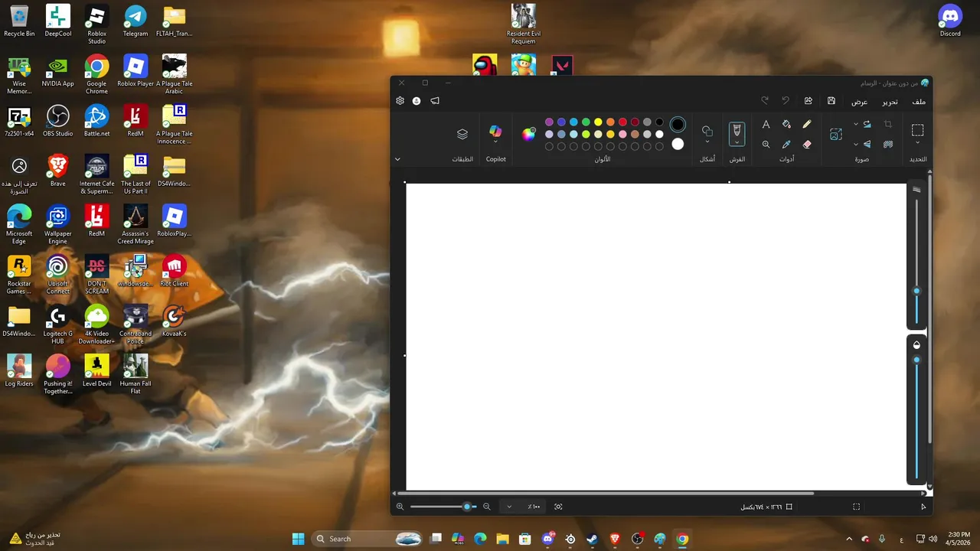Viewport: 980px width, 551px height.
Task: Expand the Flip options chevron
Action: 856,144
